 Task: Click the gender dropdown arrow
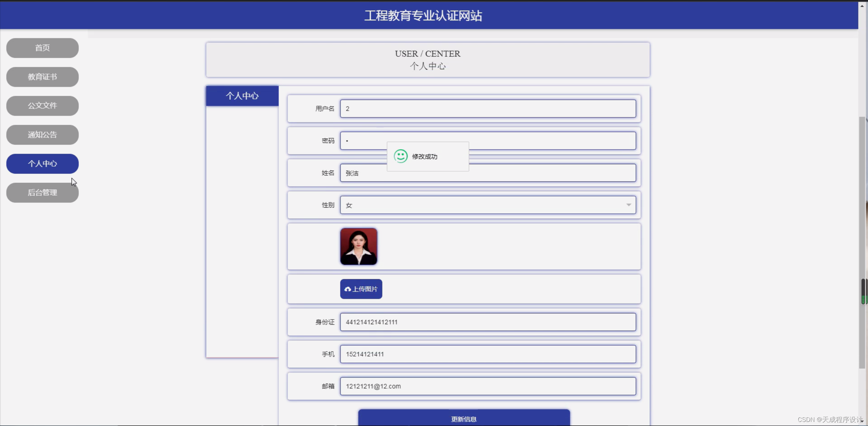click(x=628, y=205)
